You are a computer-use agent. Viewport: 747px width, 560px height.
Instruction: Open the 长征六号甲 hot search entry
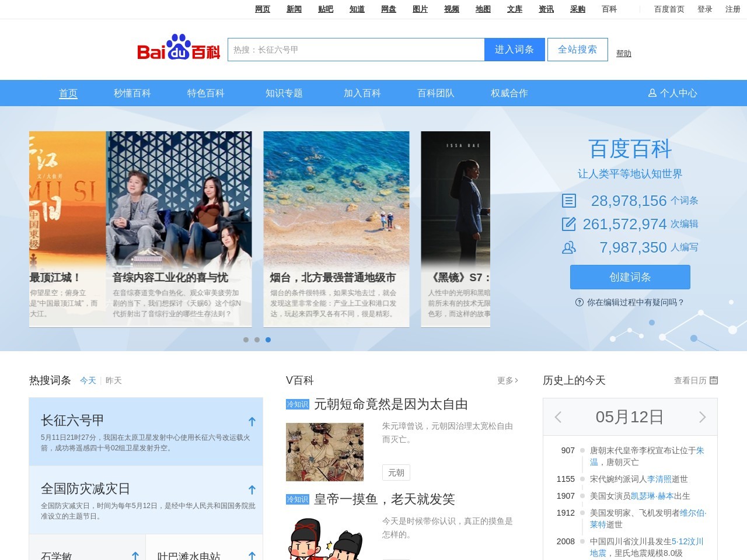point(146,432)
